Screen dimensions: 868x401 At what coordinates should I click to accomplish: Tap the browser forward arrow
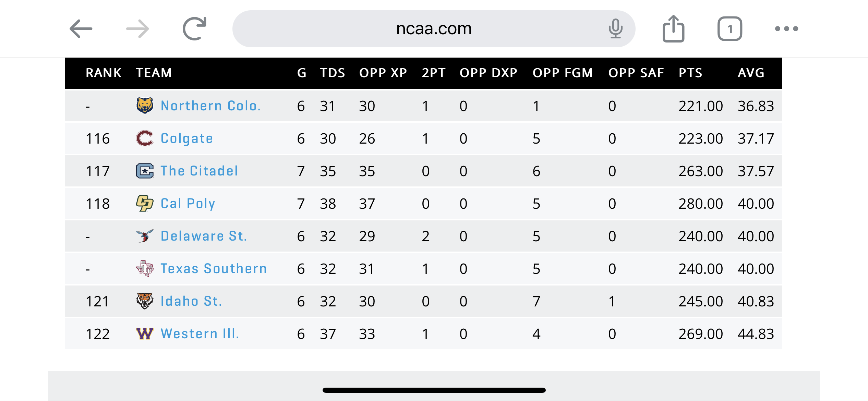point(137,29)
